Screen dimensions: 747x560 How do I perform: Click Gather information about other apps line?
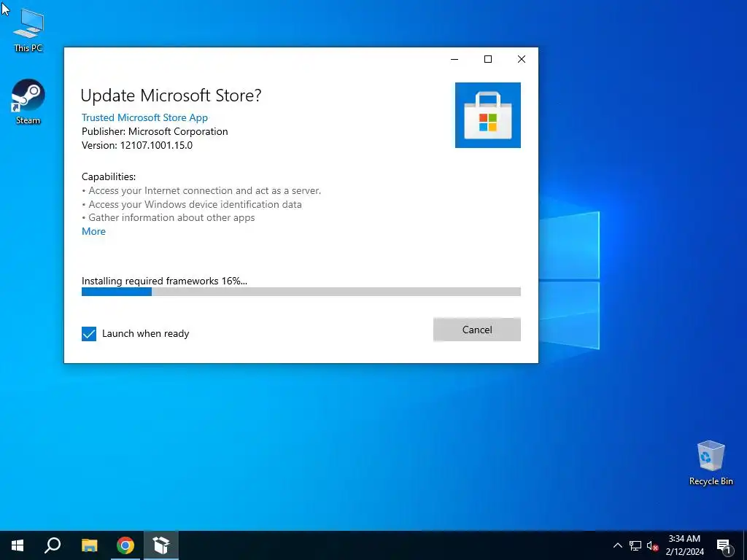click(x=169, y=217)
